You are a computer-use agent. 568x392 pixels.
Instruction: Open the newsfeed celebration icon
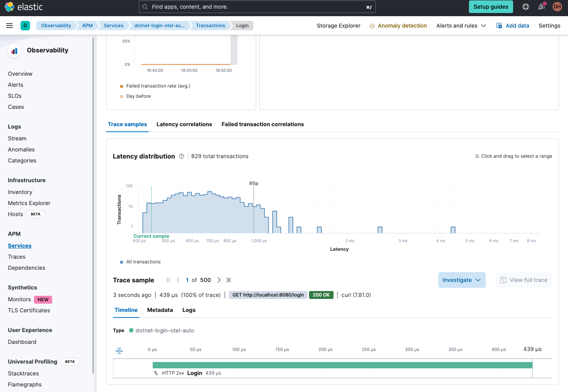tap(541, 7)
